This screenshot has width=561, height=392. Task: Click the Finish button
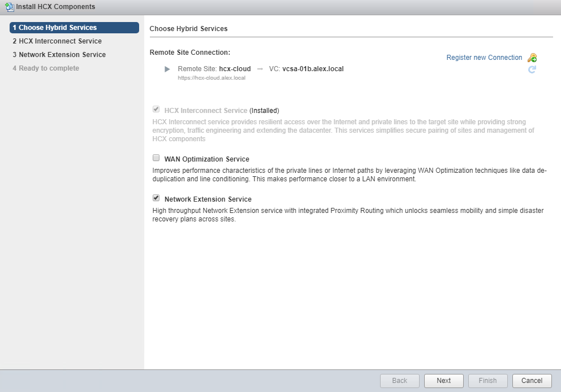pos(487,381)
